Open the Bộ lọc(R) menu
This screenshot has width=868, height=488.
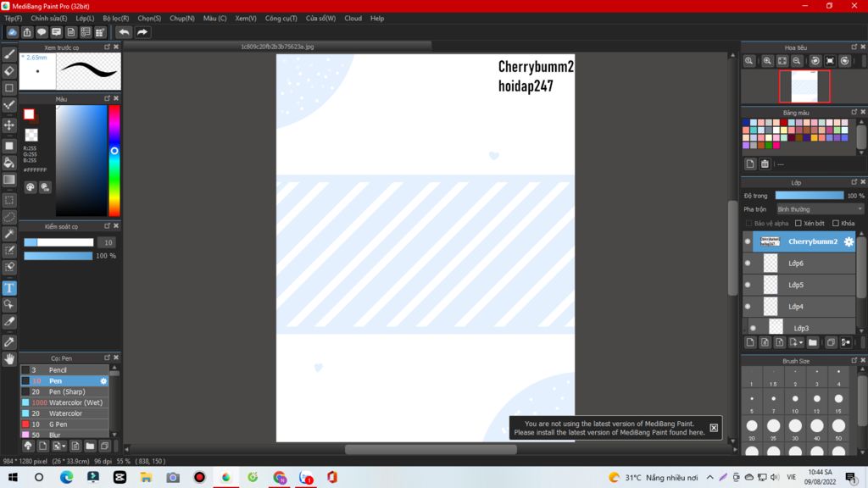115,19
